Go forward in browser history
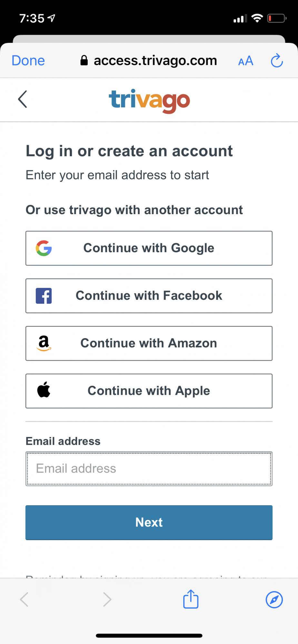This screenshot has width=298, height=644. [x=107, y=599]
